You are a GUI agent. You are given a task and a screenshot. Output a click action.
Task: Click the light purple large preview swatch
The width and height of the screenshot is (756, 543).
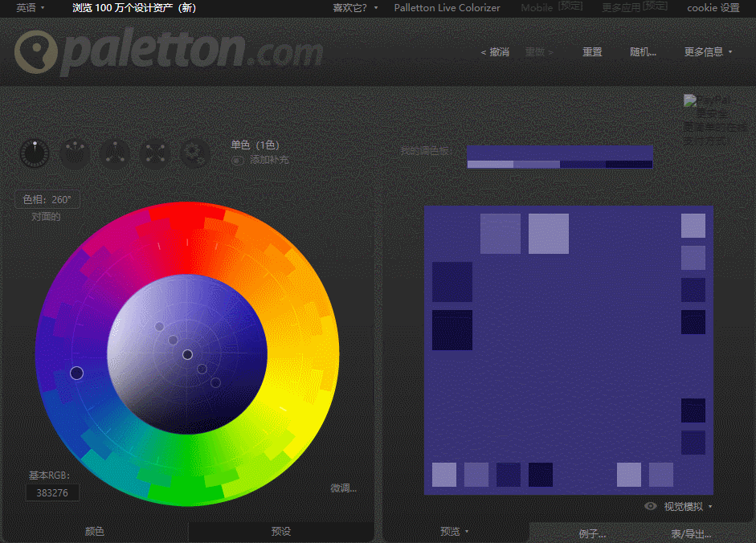[549, 234]
